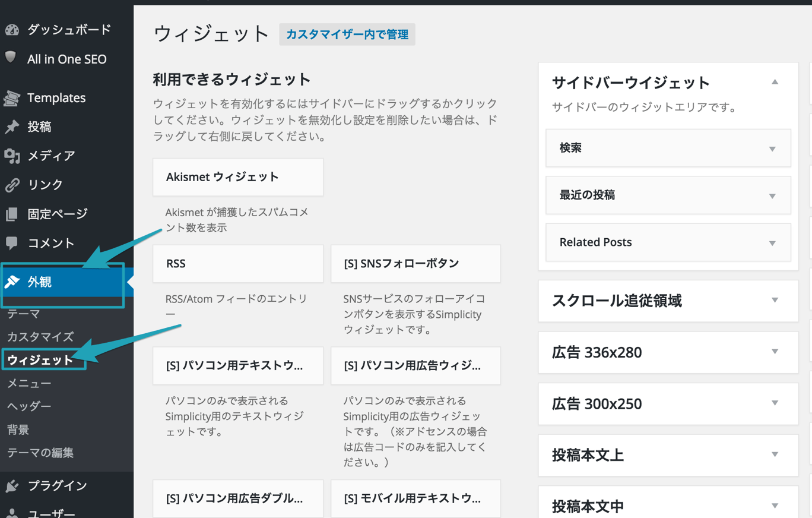Expand the 投稿本文上 area arrow
The image size is (812, 518).
pyautogui.click(x=775, y=454)
